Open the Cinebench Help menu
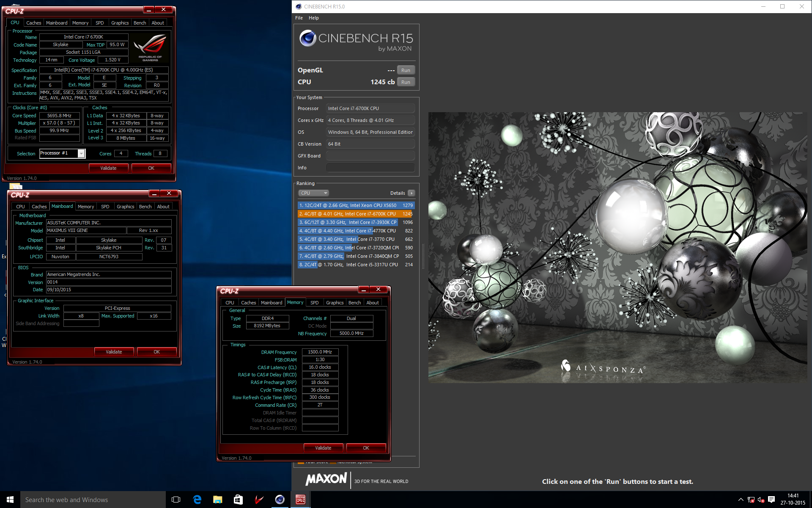The width and height of the screenshot is (812, 508). (313, 18)
